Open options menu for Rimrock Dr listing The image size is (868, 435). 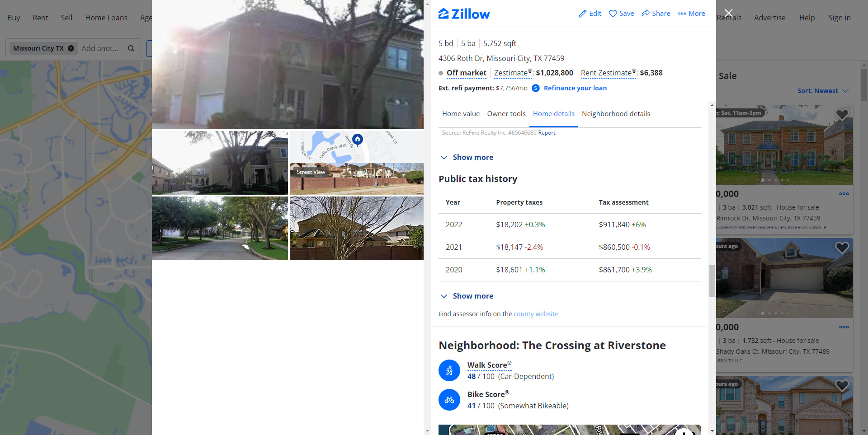click(x=844, y=194)
